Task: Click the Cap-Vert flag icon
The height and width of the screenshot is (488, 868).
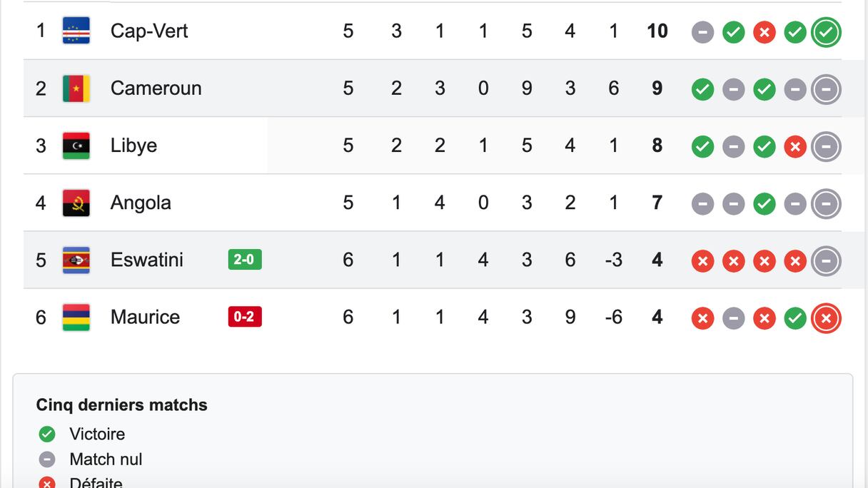Action: (76, 31)
